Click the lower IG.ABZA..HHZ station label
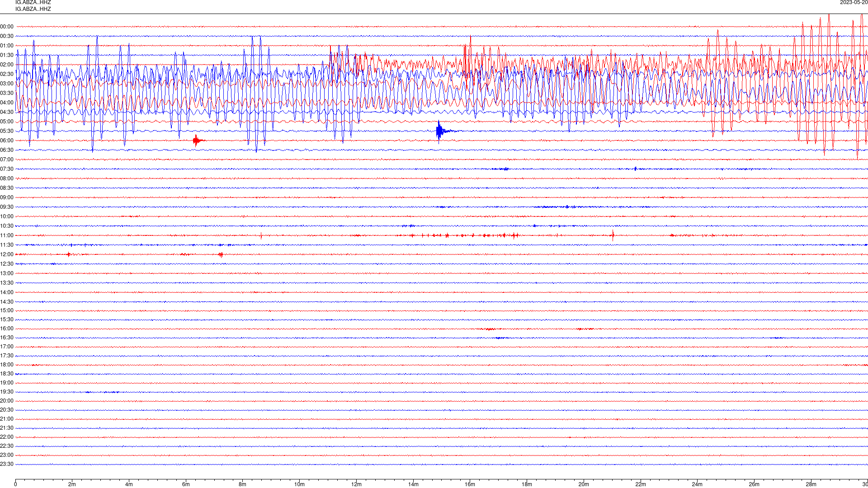 click(33, 9)
